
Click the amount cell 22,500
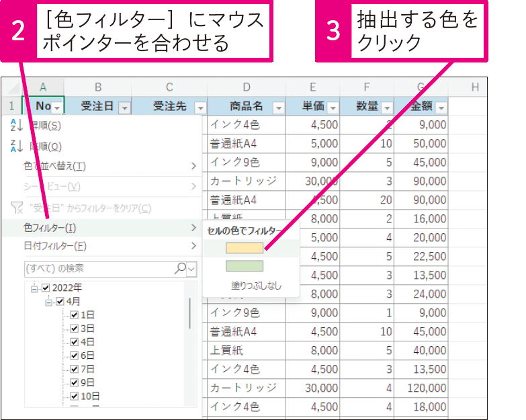click(421, 256)
